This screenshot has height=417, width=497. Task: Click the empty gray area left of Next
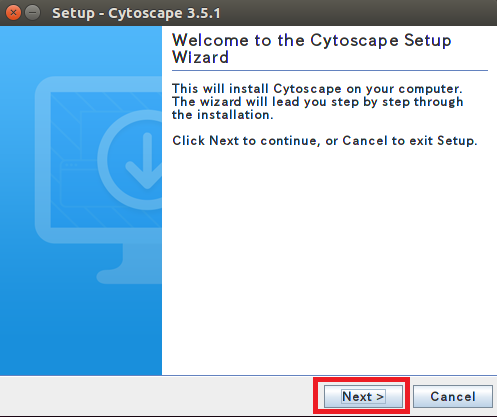click(x=157, y=396)
